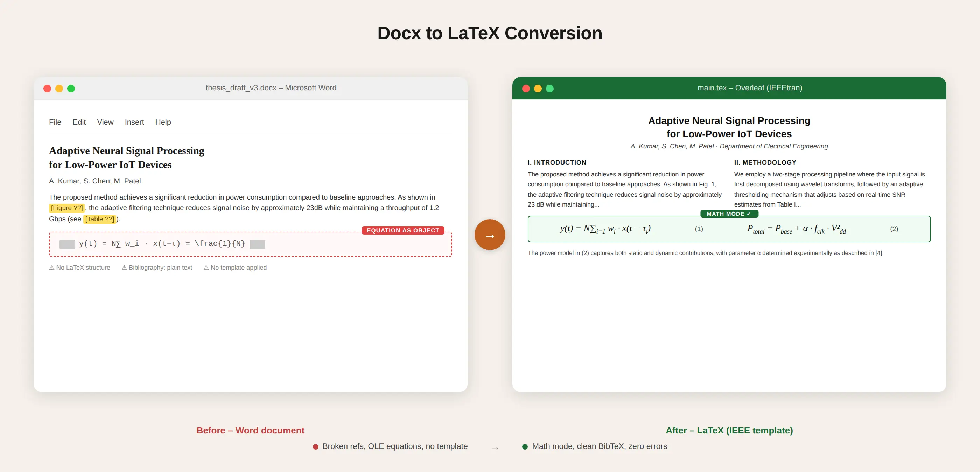This screenshot has width=980, height=472.
Task: Click the 'No LaTeX structure' warning
Action: 79,268
